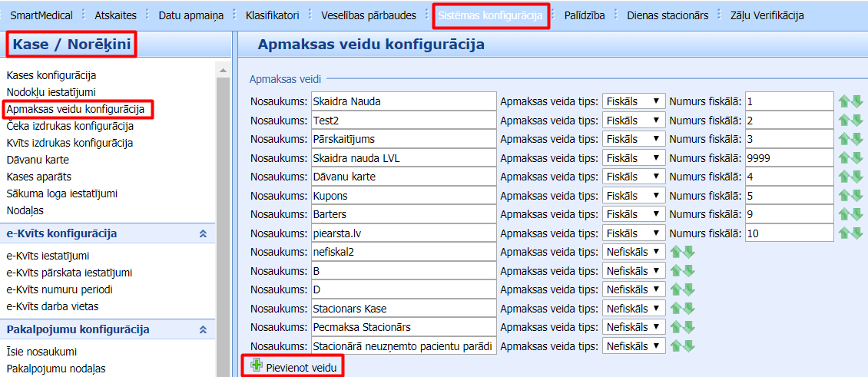Move Dāvanu karte row down
This screenshot has height=377, width=868.
point(857,177)
